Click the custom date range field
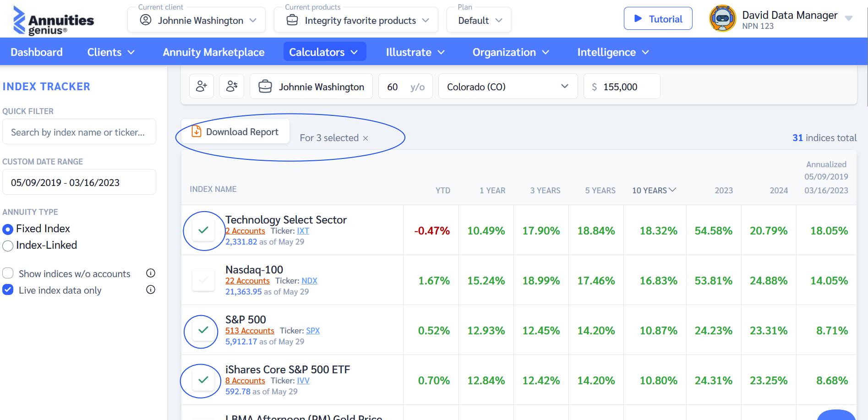868x420 pixels. pos(79,182)
